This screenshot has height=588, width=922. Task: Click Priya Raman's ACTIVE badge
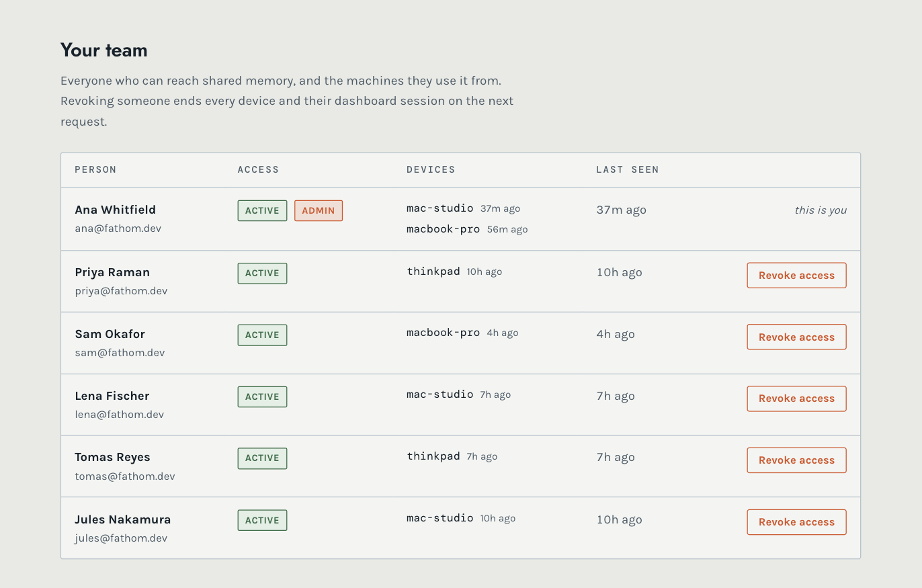point(262,273)
